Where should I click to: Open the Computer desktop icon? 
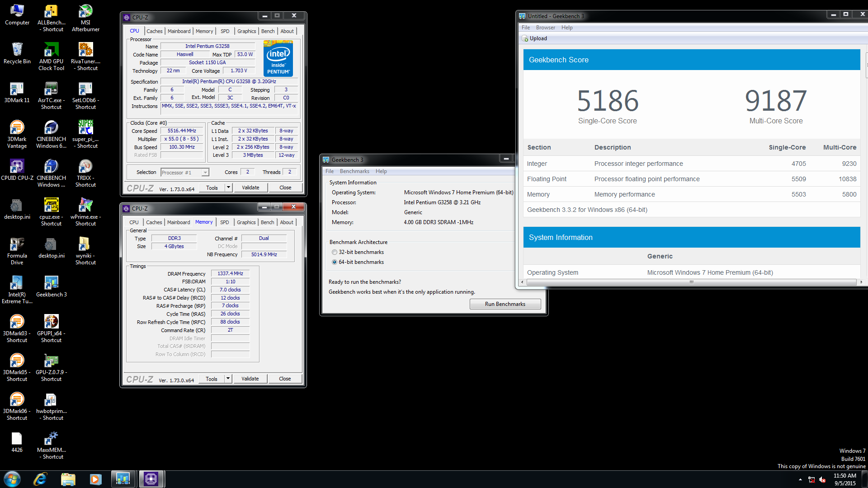point(17,14)
